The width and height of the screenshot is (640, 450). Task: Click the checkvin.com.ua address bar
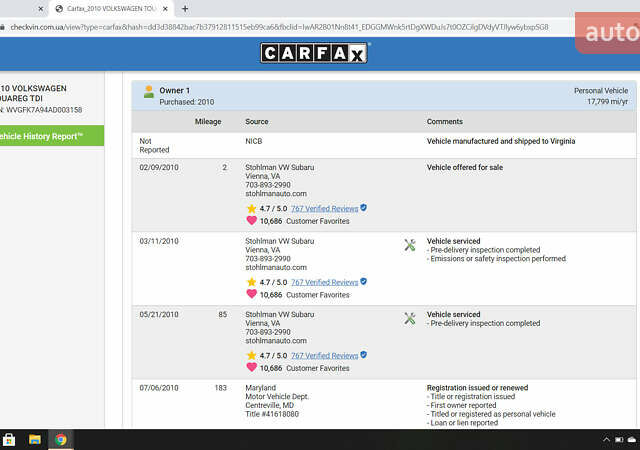300,27
